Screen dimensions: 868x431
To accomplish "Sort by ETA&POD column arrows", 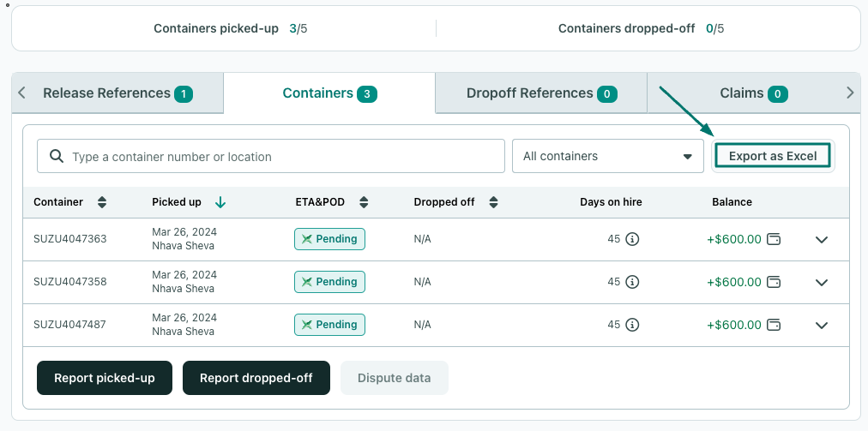I will click(364, 202).
